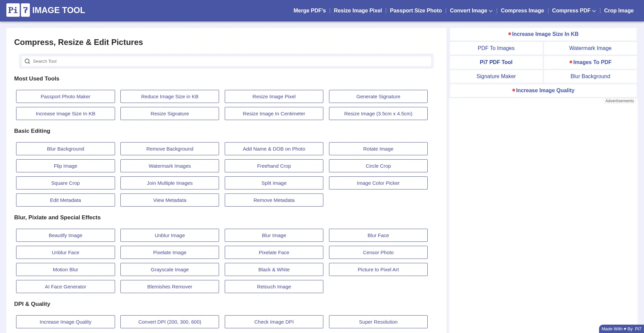Open the Passport Photo Maker tool

point(65,97)
